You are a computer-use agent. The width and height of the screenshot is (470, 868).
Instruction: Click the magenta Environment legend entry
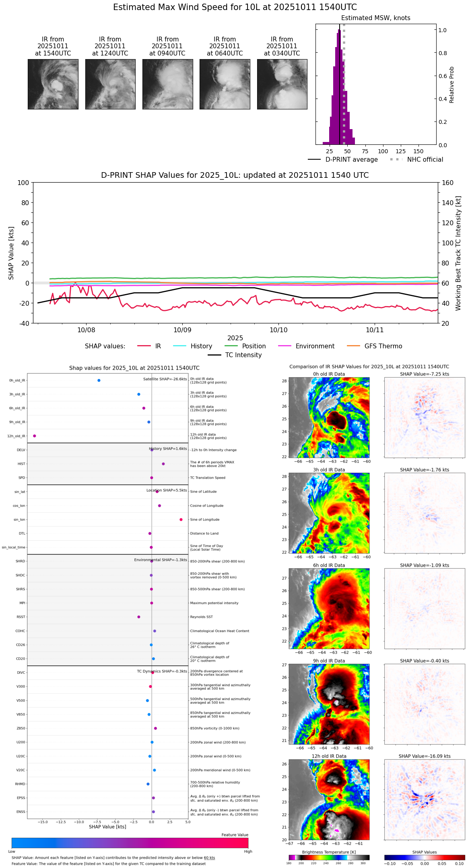coord(306,346)
